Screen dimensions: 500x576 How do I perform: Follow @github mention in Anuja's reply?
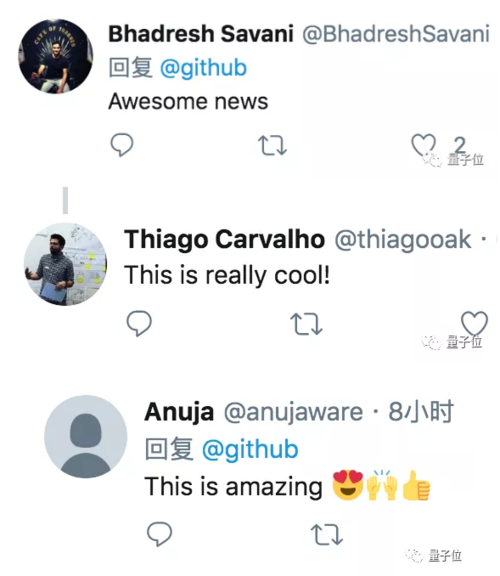[x=250, y=449]
